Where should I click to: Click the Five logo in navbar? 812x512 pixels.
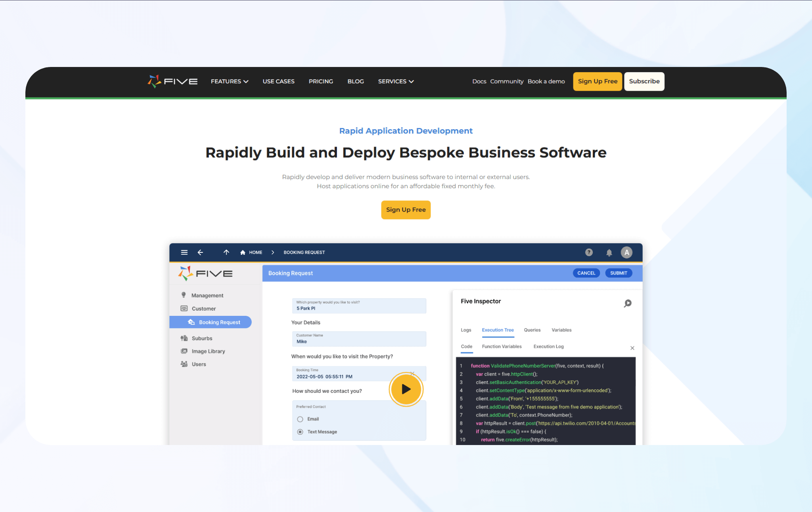pyautogui.click(x=172, y=81)
